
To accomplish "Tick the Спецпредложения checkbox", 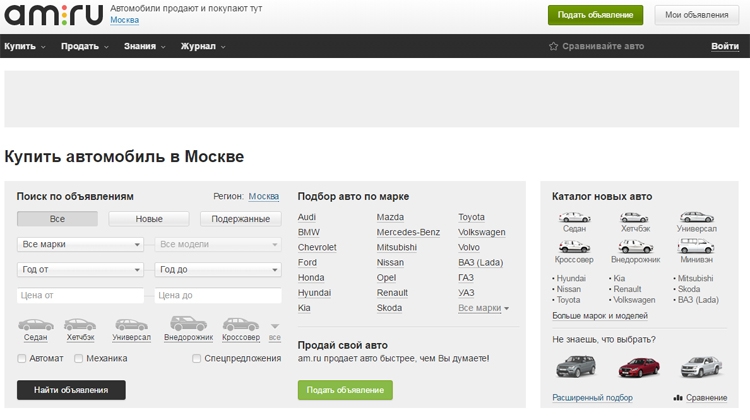I will tap(196, 358).
